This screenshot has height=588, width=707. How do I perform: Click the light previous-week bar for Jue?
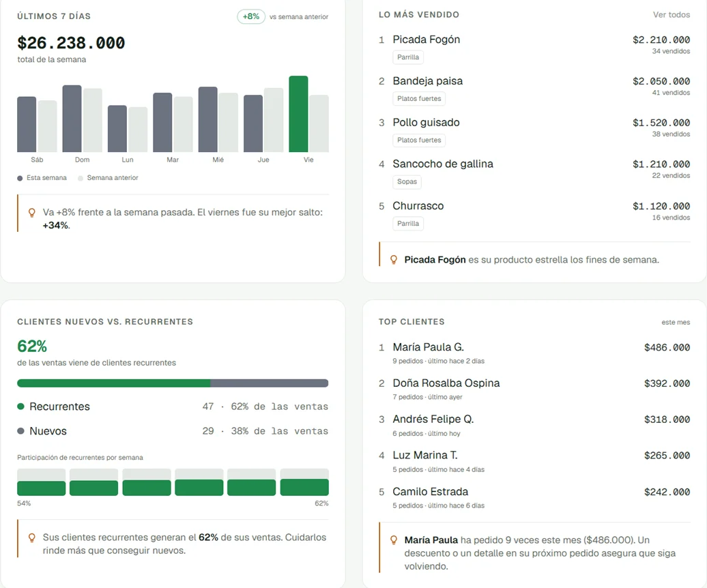(x=274, y=120)
